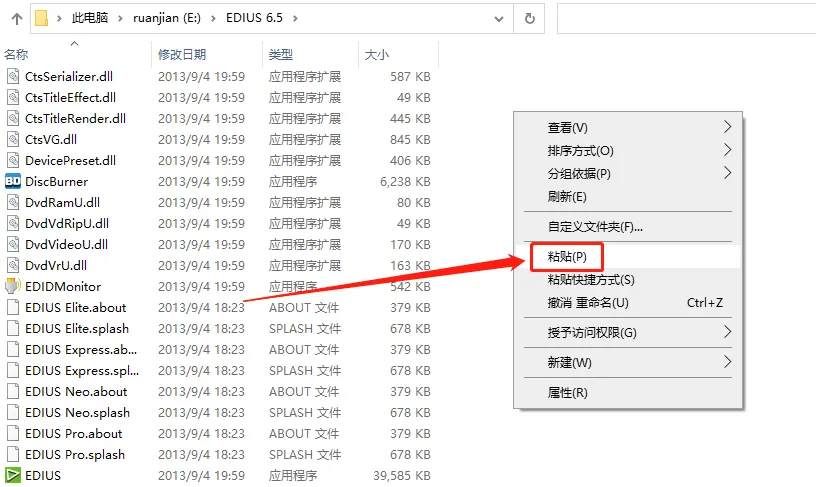This screenshot has width=816, height=487.
Task: Select CtsVG.dll file icon
Action: point(13,139)
